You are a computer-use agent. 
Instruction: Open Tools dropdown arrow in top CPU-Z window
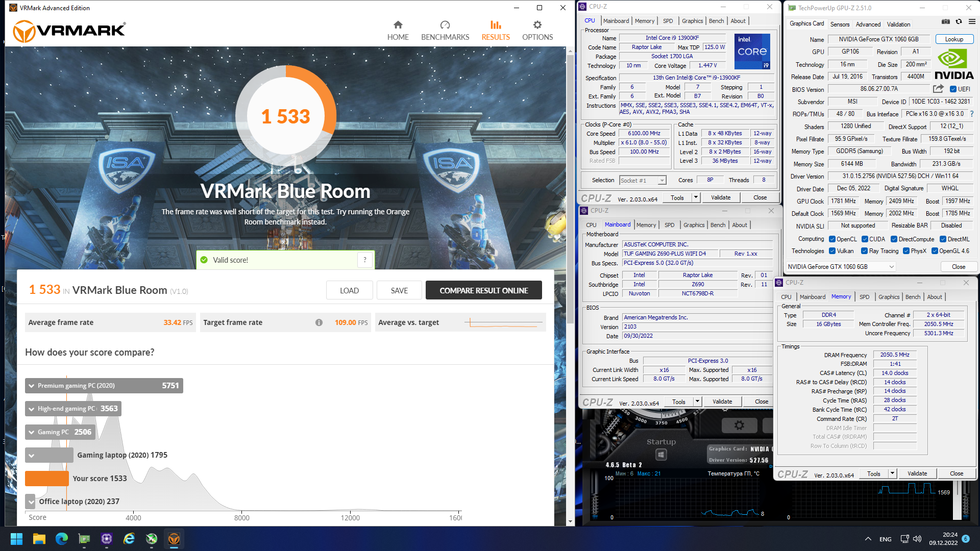pos(695,197)
